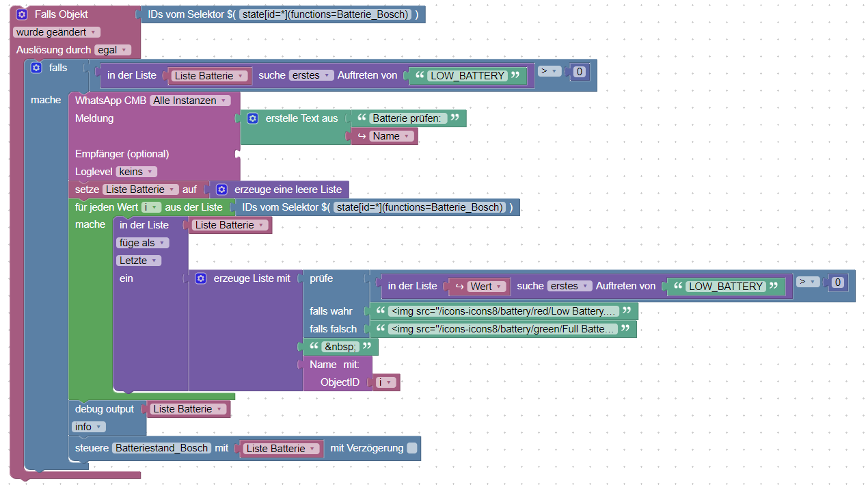This screenshot has width=868, height=487.
Task: Edit green Full Battery img text
Action: pyautogui.click(x=502, y=329)
